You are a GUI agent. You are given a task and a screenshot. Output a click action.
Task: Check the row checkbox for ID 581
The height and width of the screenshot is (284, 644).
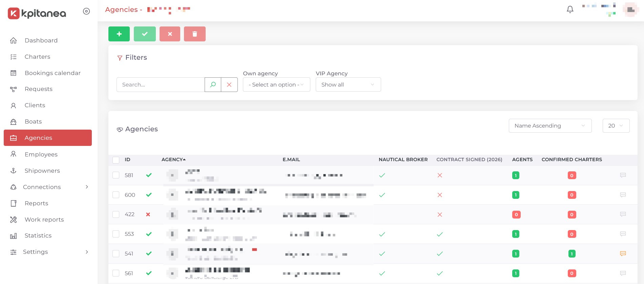(x=116, y=175)
